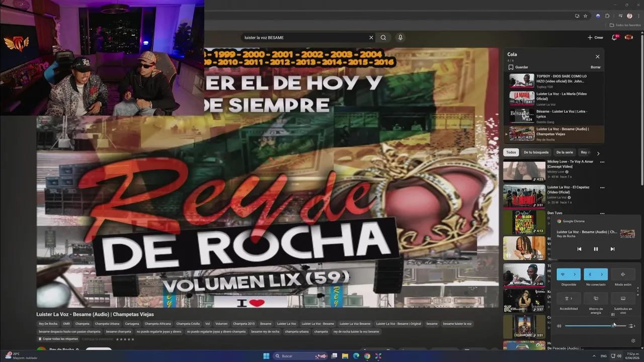
Task: Open options for Don Tuvo video
Action: coord(602,213)
